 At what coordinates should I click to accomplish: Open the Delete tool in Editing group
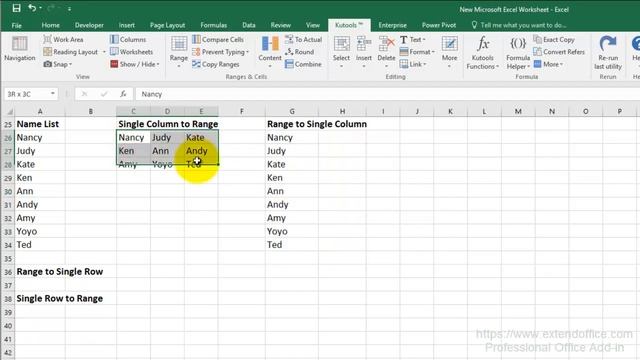(386, 51)
